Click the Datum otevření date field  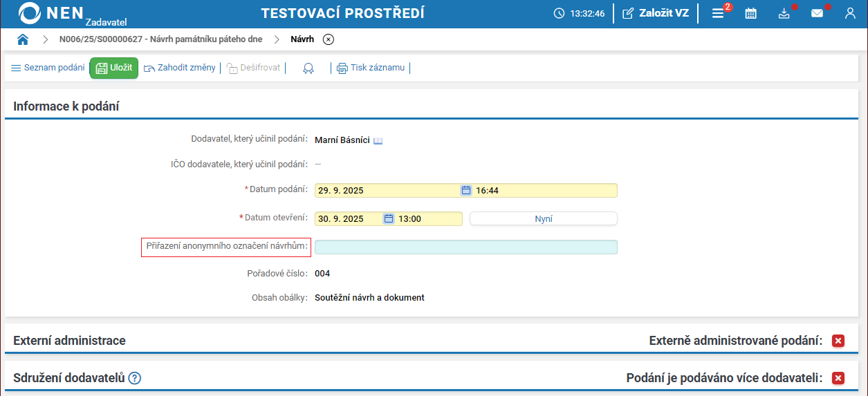tap(349, 218)
